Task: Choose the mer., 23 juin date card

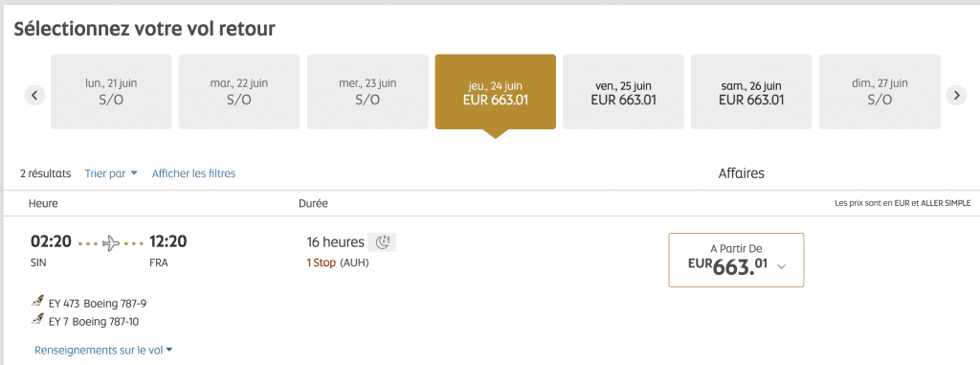Action: 367,92
